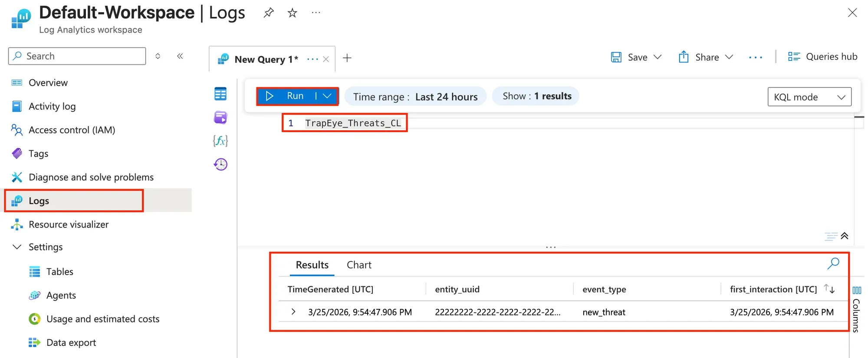Open Access control (IAM)
868x358 pixels.
point(72,130)
